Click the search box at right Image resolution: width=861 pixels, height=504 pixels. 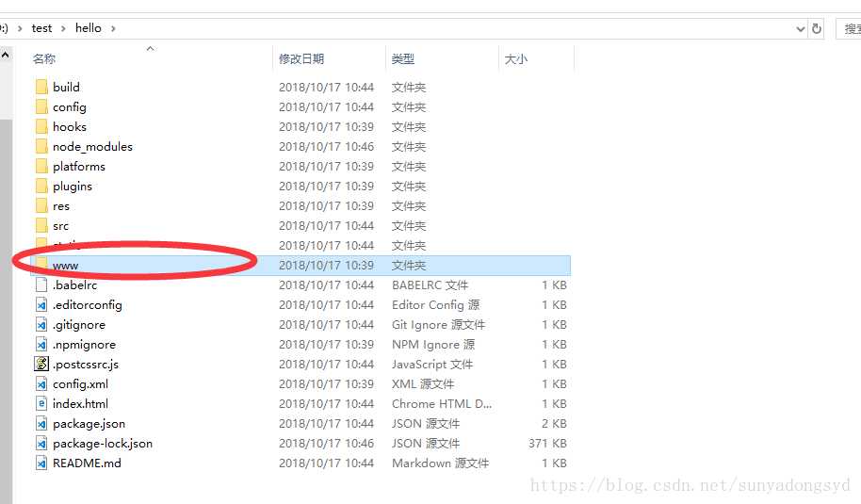(849, 28)
